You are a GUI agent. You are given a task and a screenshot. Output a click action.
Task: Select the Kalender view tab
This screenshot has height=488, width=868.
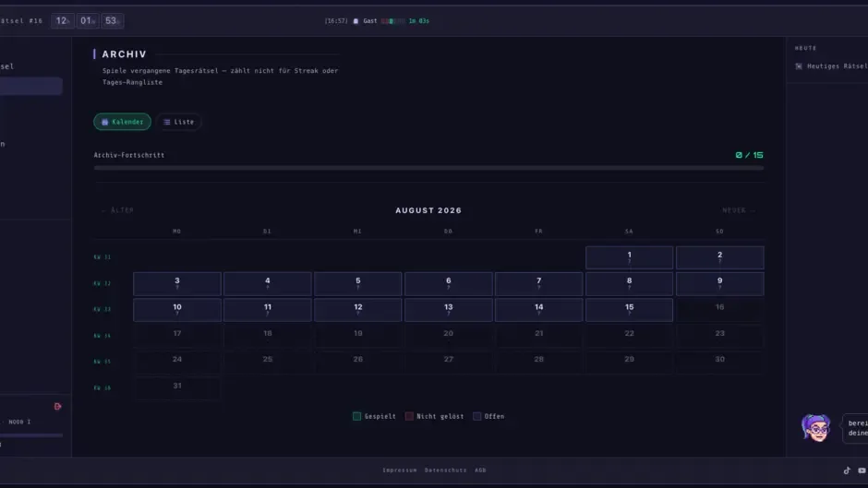[x=122, y=122]
